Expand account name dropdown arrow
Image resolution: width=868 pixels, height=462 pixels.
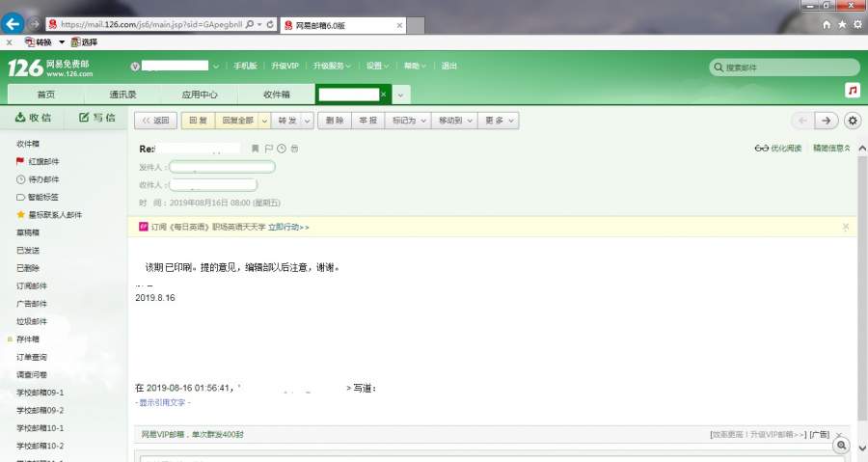tap(216, 67)
